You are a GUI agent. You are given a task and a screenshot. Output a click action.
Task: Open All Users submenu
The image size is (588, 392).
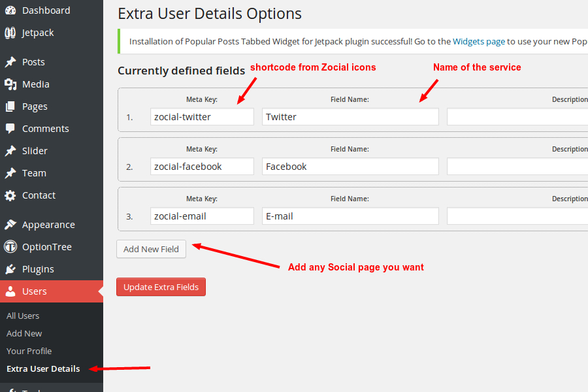[23, 316]
